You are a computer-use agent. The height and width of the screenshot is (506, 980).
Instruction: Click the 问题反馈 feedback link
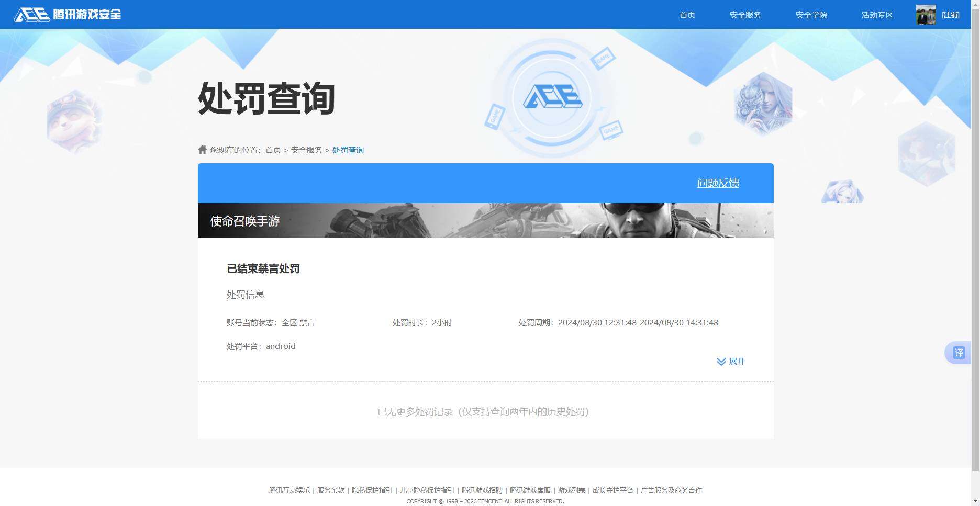coord(718,183)
